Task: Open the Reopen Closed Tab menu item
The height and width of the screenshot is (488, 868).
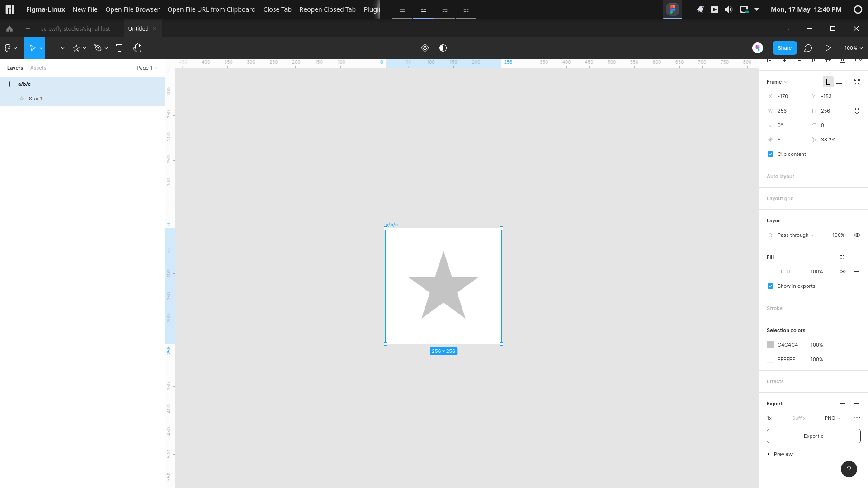Action: coord(327,9)
